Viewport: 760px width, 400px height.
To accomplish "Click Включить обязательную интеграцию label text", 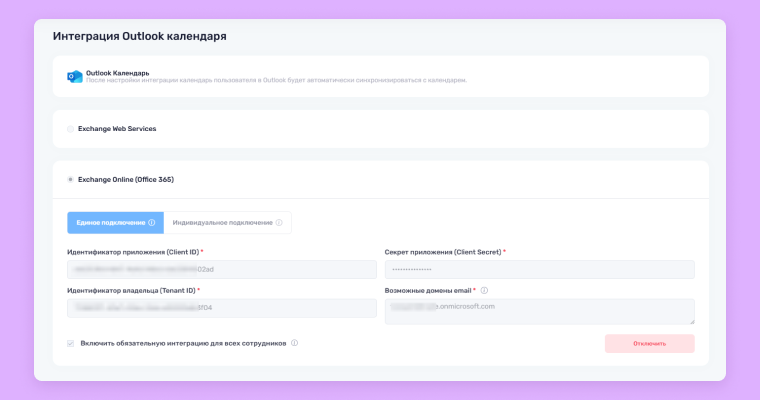I will click(x=183, y=343).
